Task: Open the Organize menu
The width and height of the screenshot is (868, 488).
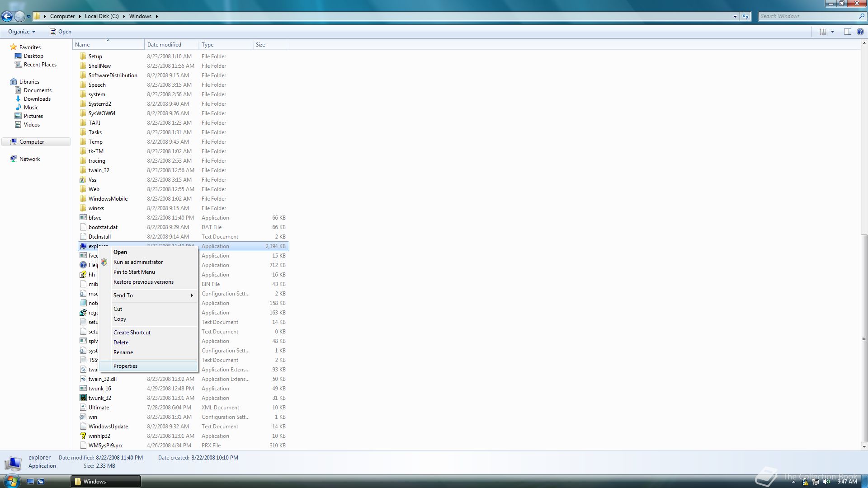Action: [21, 32]
